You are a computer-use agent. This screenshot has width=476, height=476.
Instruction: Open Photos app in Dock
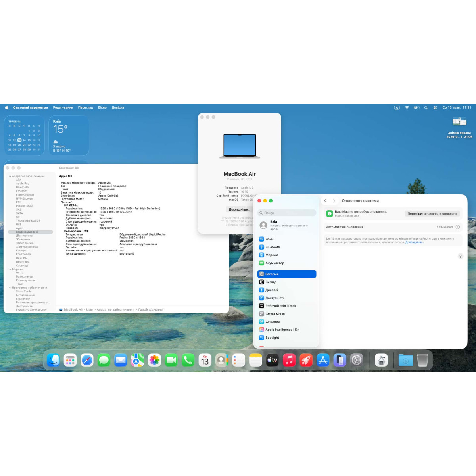click(x=154, y=360)
